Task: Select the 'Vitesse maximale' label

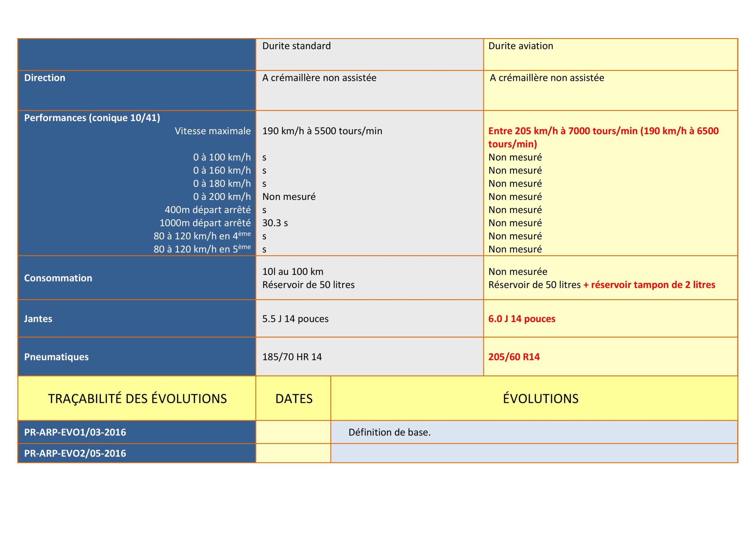Action: coord(213,131)
